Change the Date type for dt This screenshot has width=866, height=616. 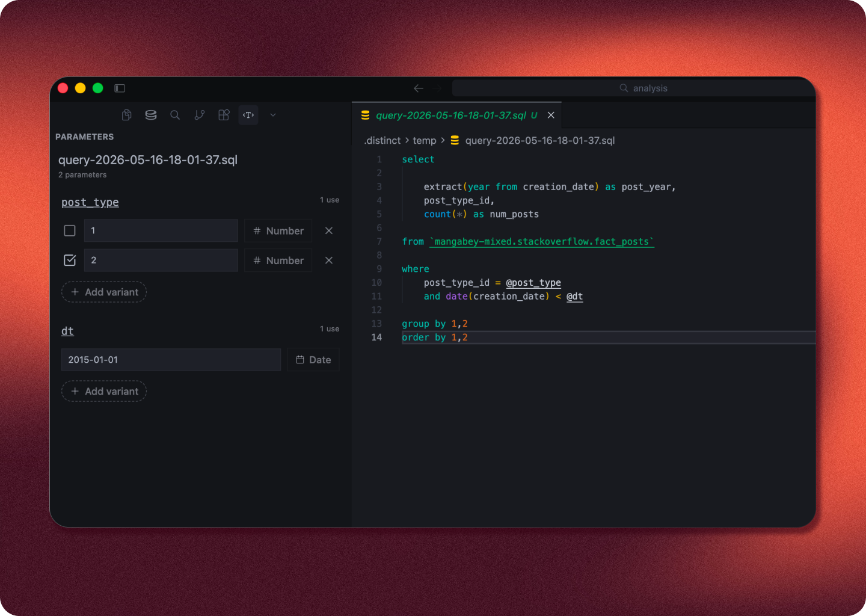tap(313, 360)
